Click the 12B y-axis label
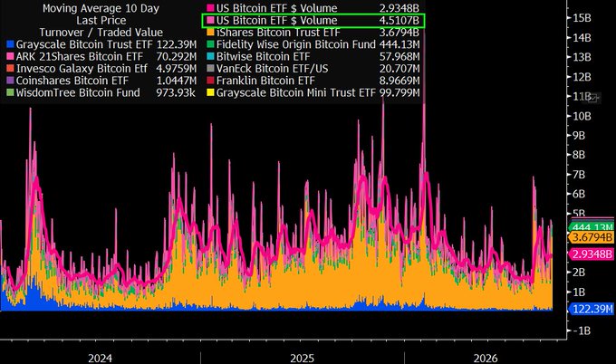Screen dimensions: 616x364 [x=582, y=77]
